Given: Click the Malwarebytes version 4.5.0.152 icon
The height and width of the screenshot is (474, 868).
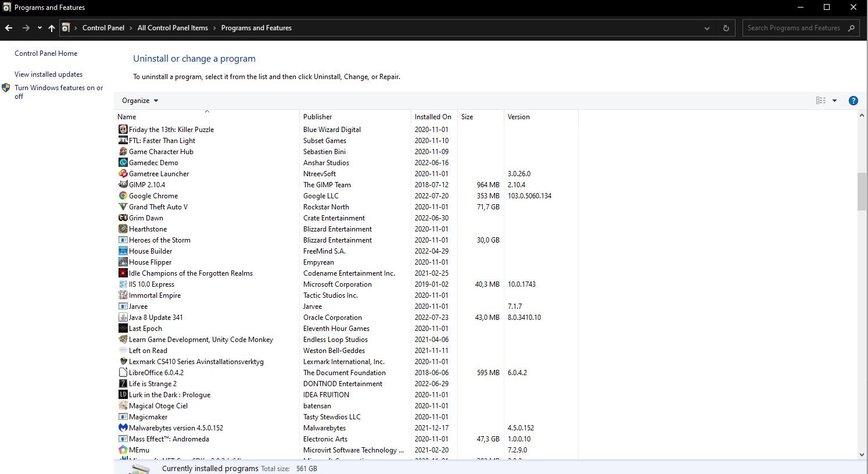Looking at the screenshot, I should 123,427.
